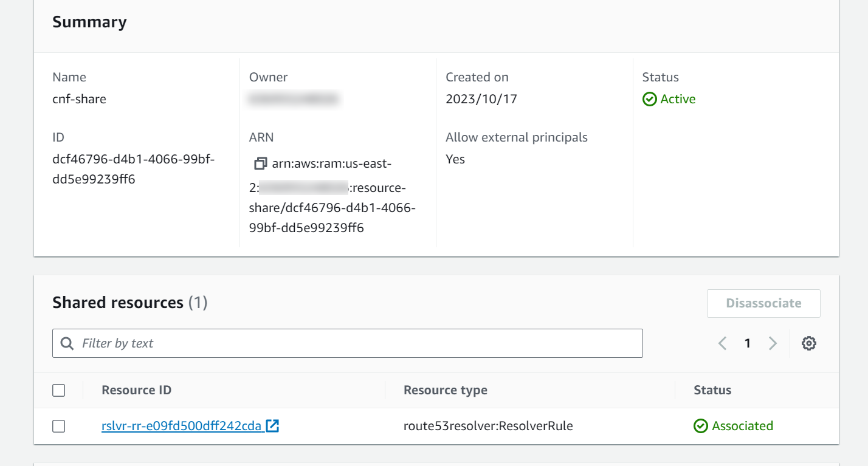The image size is (868, 466).
Task: Click the green Active status icon
Action: [649, 99]
